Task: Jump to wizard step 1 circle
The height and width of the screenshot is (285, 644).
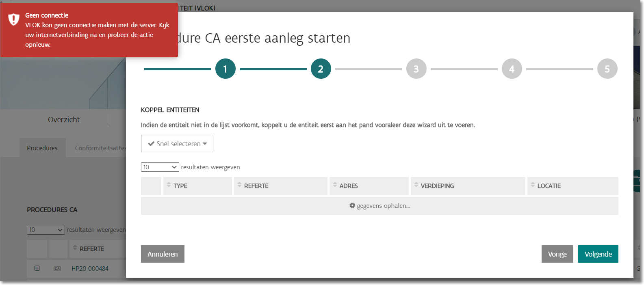Action: pyautogui.click(x=226, y=69)
